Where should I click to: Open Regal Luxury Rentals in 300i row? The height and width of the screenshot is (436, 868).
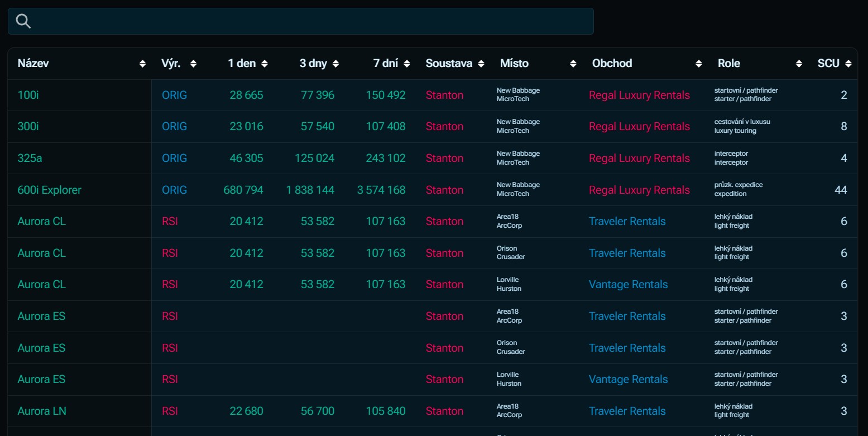(639, 126)
